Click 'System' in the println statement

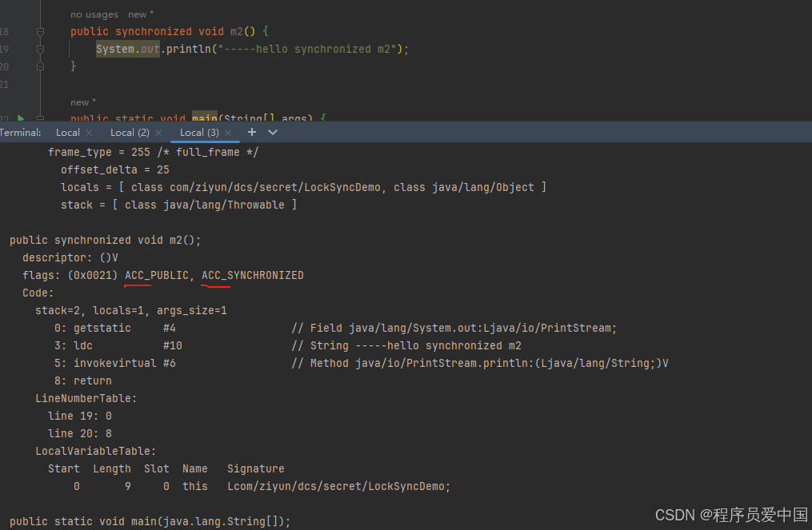115,50
